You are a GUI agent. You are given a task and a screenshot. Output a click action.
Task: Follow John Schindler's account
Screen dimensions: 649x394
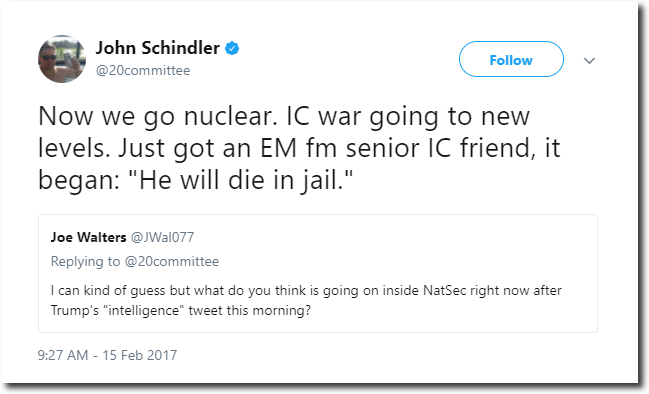(511, 59)
